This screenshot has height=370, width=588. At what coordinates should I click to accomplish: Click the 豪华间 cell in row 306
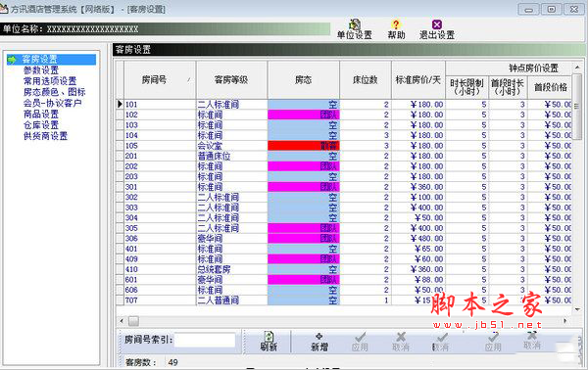(231, 238)
